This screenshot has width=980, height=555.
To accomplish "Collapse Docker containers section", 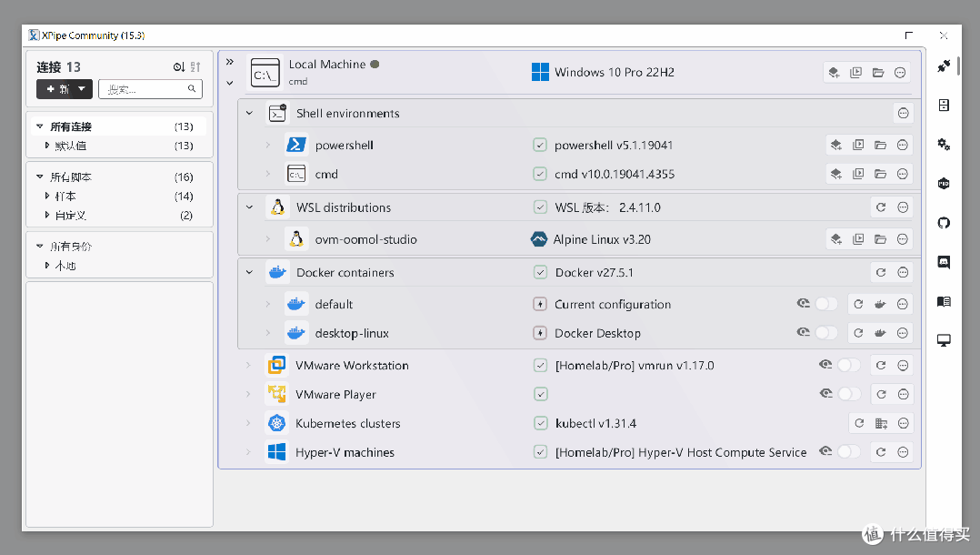I will pos(249,272).
